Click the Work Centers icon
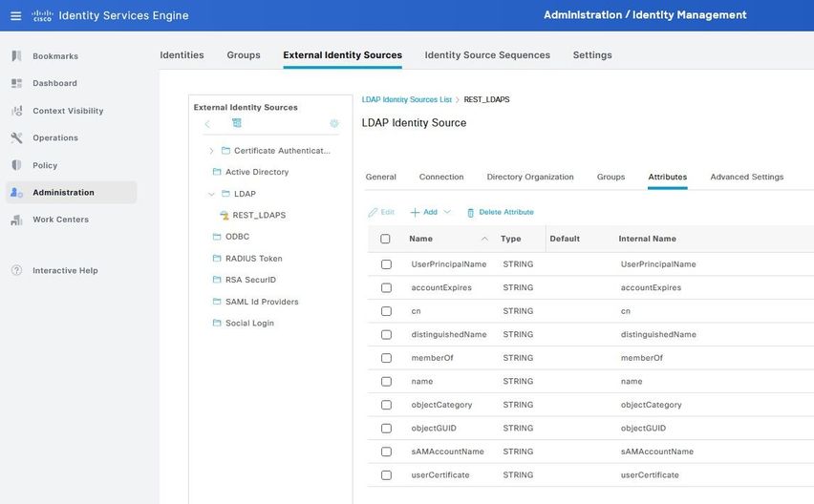Viewport: 814px width, 504px height. pyautogui.click(x=16, y=220)
